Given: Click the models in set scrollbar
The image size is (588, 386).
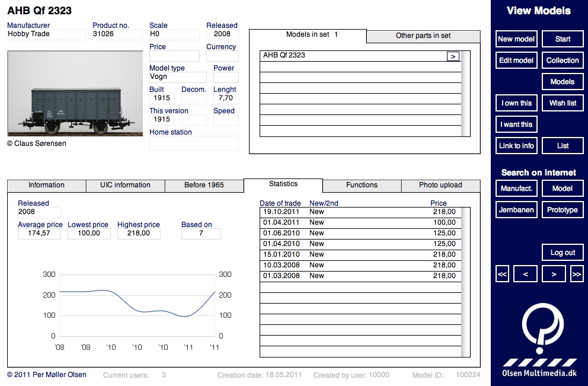Looking at the screenshot, I should (465, 94).
